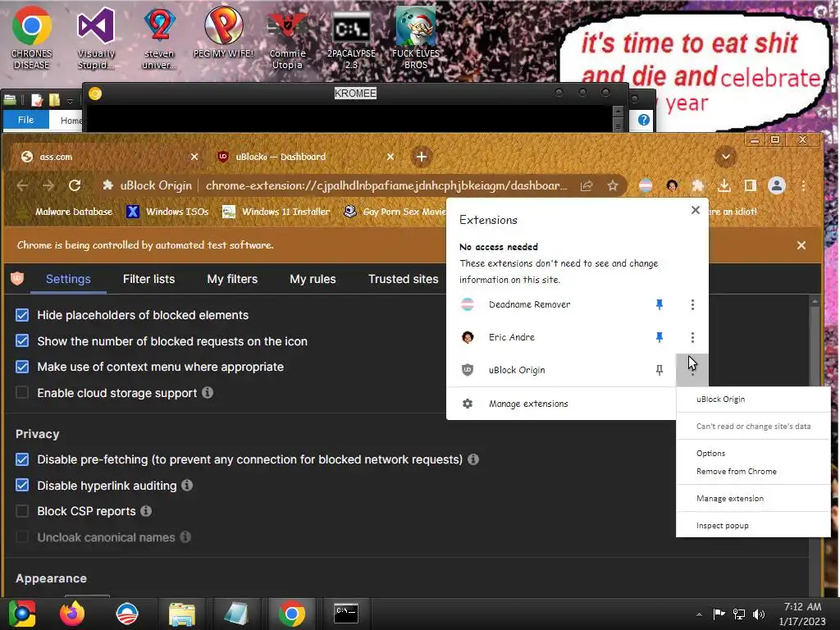Launch the steven univer desktop shortcut
Viewport: 840px width, 630px height.
pos(159,38)
